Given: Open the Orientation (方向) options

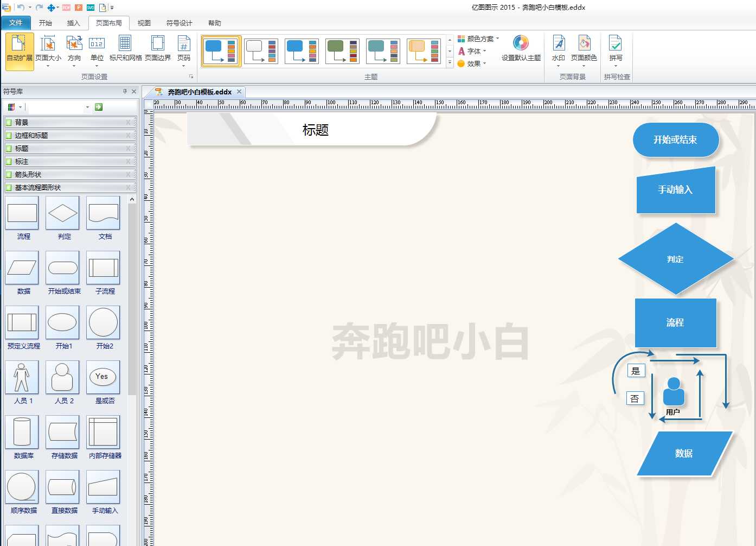Looking at the screenshot, I should 74,51.
